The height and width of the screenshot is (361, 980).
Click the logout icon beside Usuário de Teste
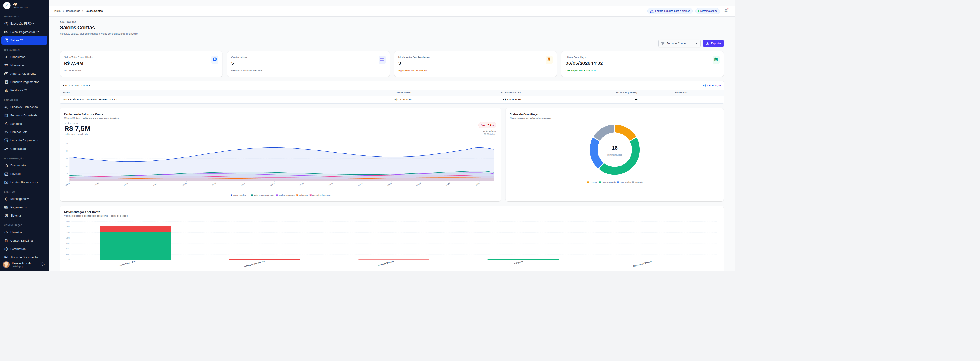(x=43, y=264)
